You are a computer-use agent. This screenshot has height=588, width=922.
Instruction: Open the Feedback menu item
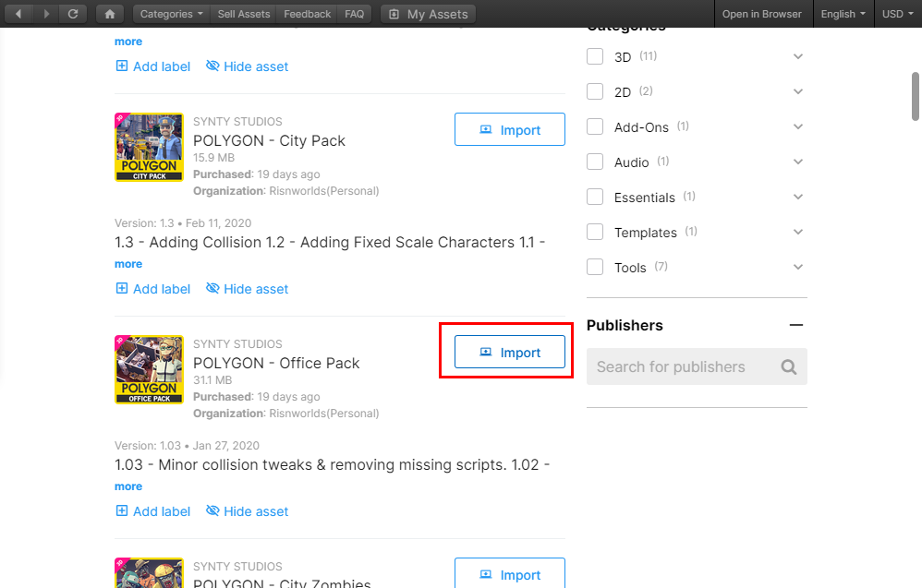307,14
